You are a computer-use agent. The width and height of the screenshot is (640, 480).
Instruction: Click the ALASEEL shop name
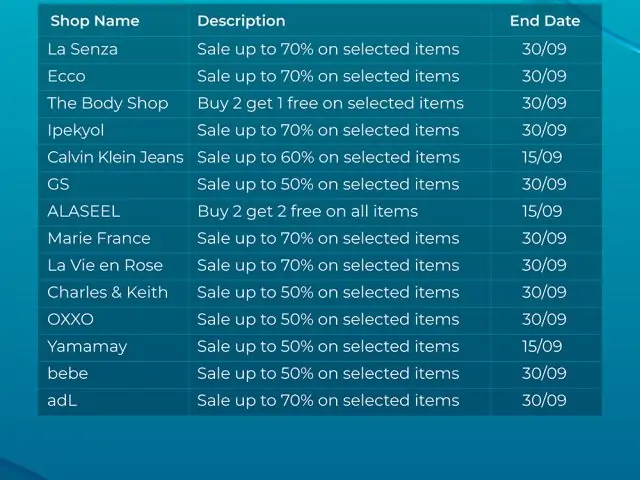(84, 211)
